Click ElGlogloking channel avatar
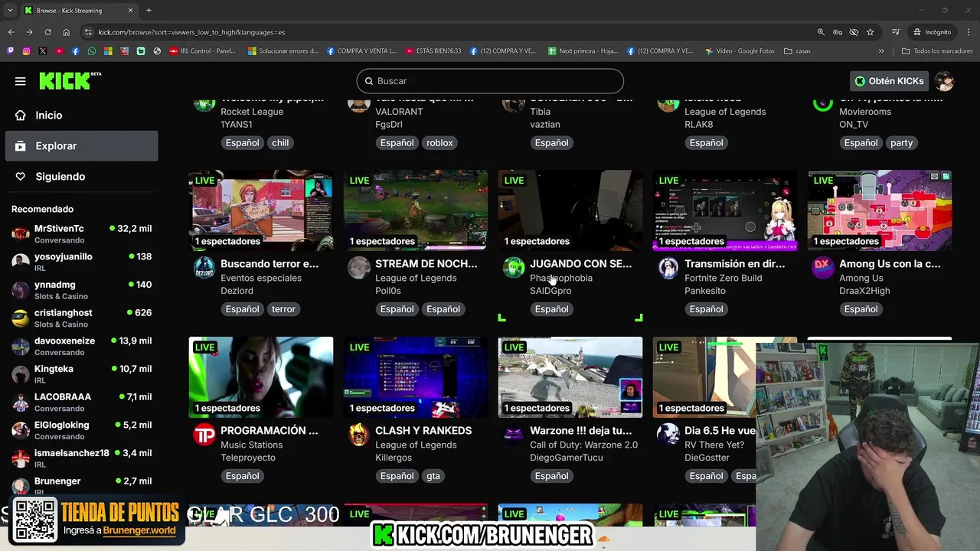 pos(21,431)
